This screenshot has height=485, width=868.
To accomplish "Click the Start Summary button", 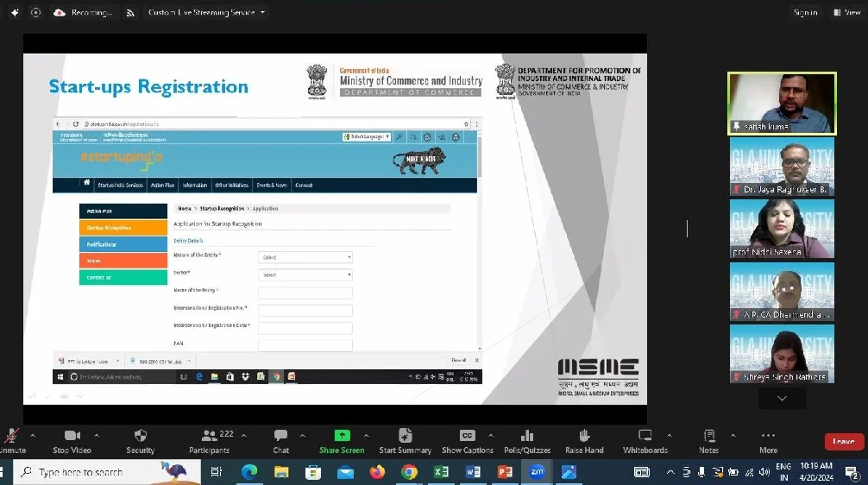I will click(405, 436).
